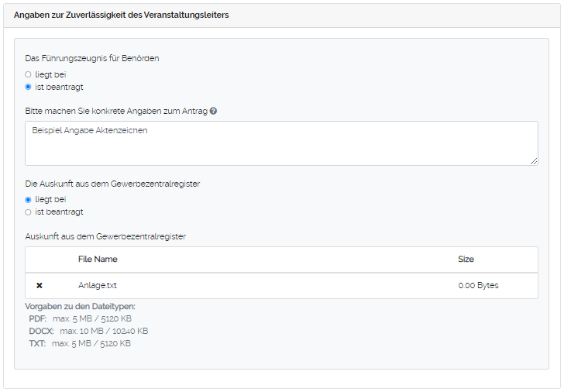Select 'ist beantragt' for Führungszeugnis
The width and height of the screenshot is (564, 392).
(29, 87)
